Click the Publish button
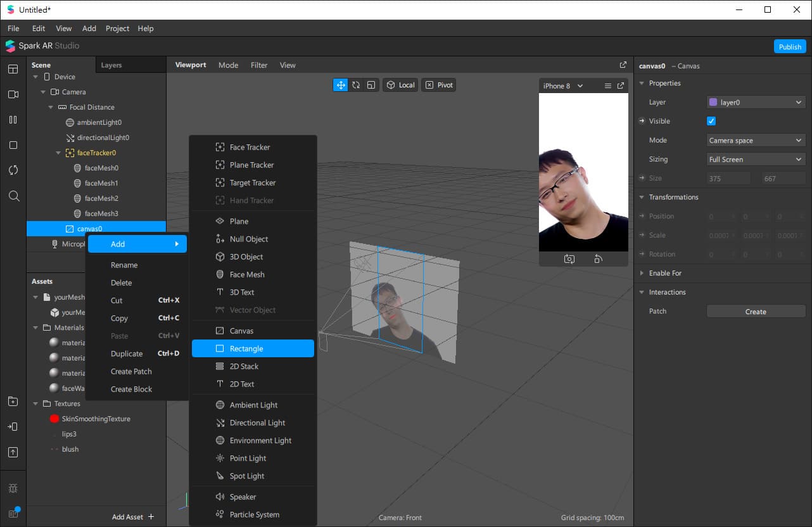Screen dimensions: 812x527 790,47
